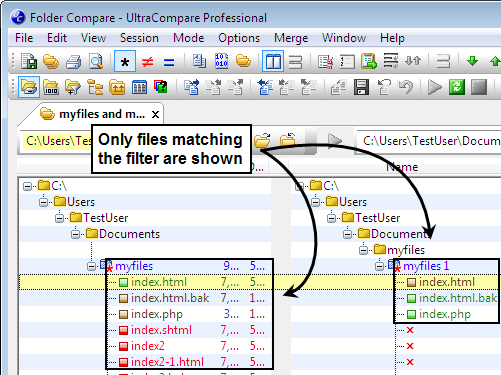This screenshot has width=501, height=375.
Task: Click the folder reload icon in path bar
Action: pyautogui.click(x=288, y=140)
